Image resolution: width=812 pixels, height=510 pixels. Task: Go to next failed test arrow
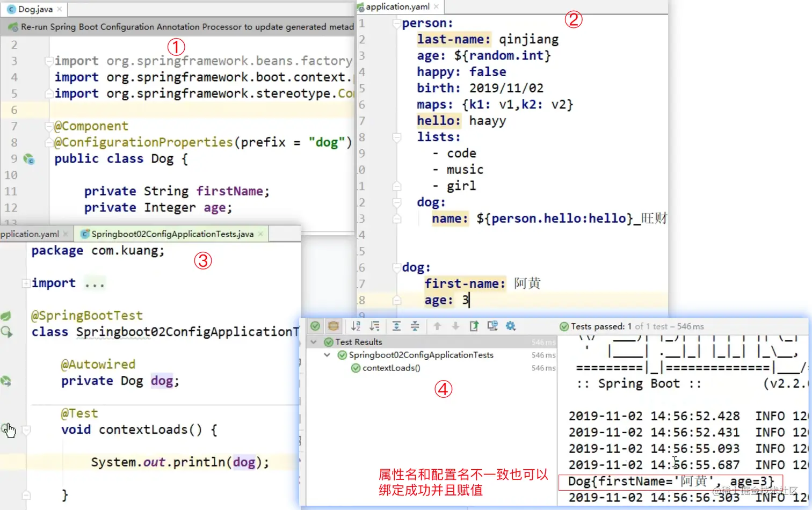coord(455,326)
